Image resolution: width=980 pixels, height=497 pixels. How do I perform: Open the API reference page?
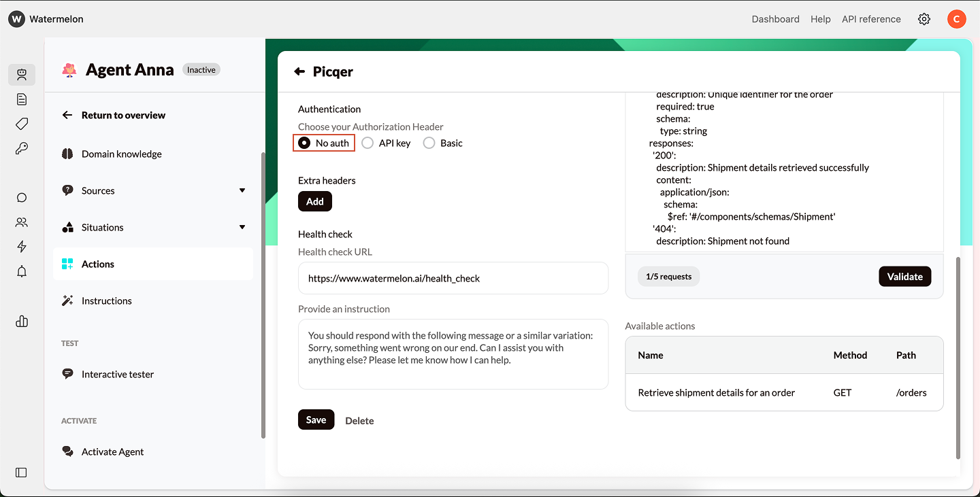870,19
